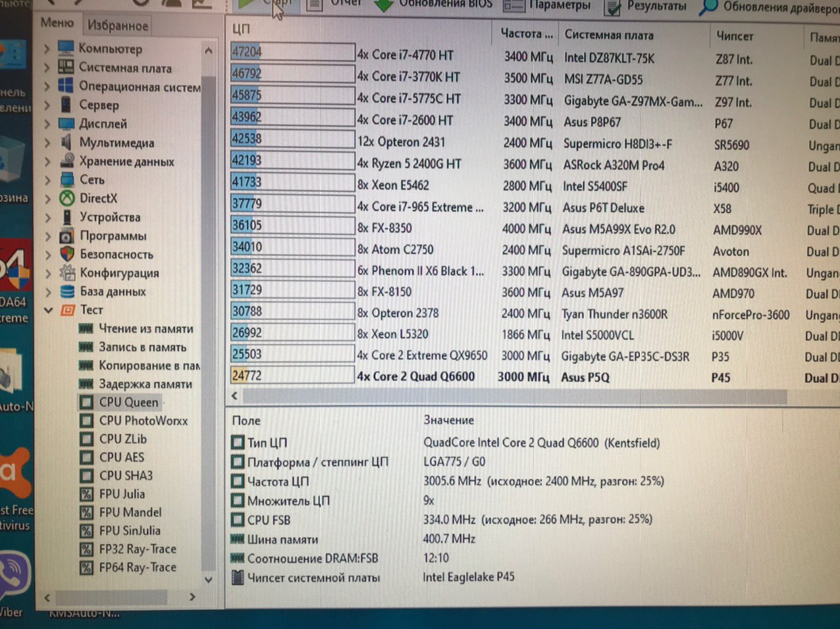Select the Сервер tree icon
The height and width of the screenshot is (629, 840).
(66, 105)
